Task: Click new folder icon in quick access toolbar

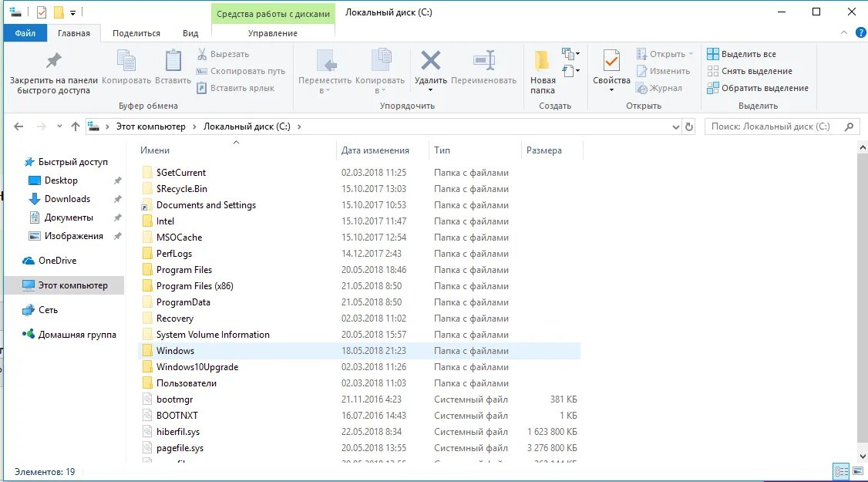Action: [x=59, y=12]
